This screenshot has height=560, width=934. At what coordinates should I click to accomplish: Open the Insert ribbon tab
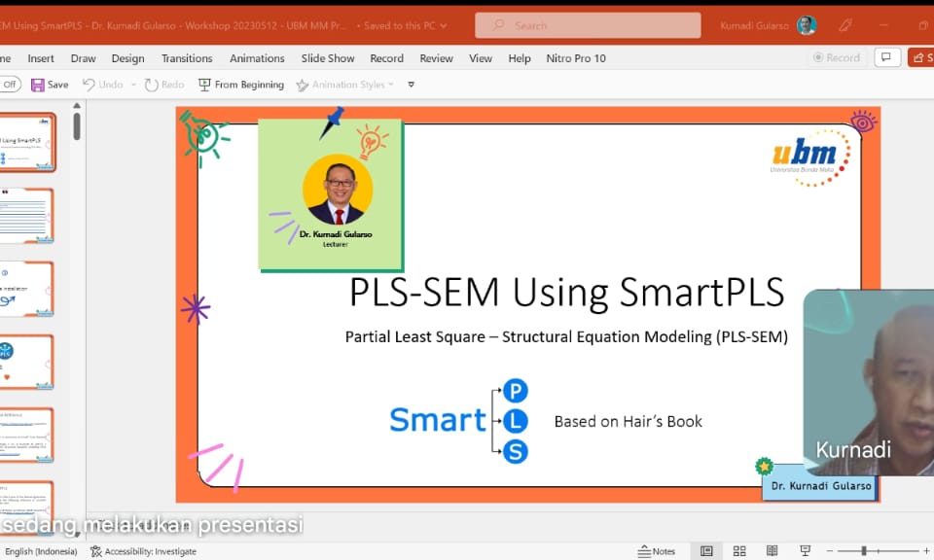(x=41, y=58)
